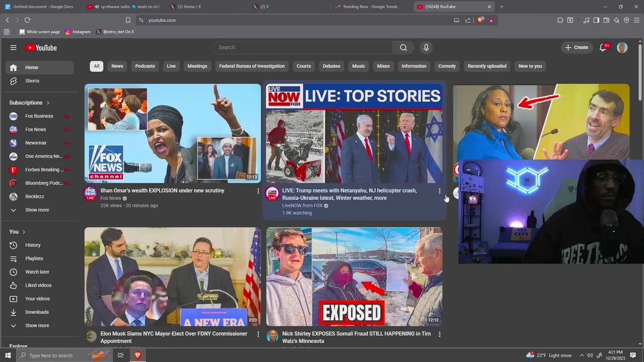Open browser extensions puzzle icon
The image size is (644, 362).
pos(560,20)
